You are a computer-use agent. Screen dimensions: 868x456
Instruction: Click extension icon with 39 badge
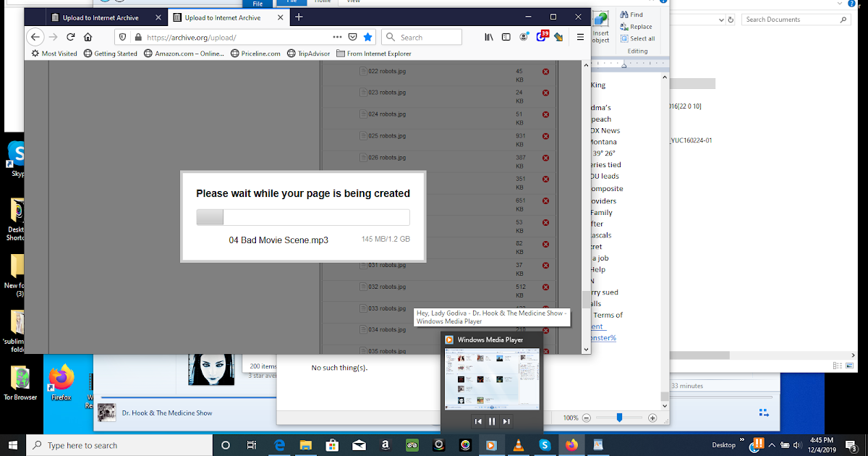coord(542,36)
